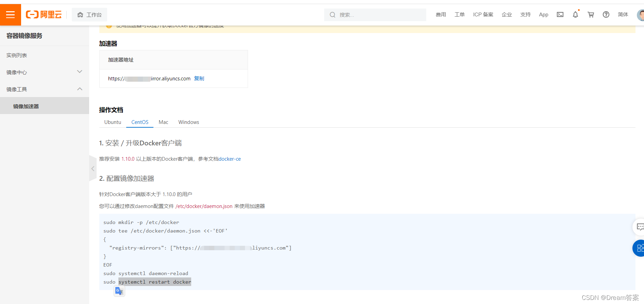
Task: Click the 'registry-mirrors' code line
Action: click(x=200, y=248)
